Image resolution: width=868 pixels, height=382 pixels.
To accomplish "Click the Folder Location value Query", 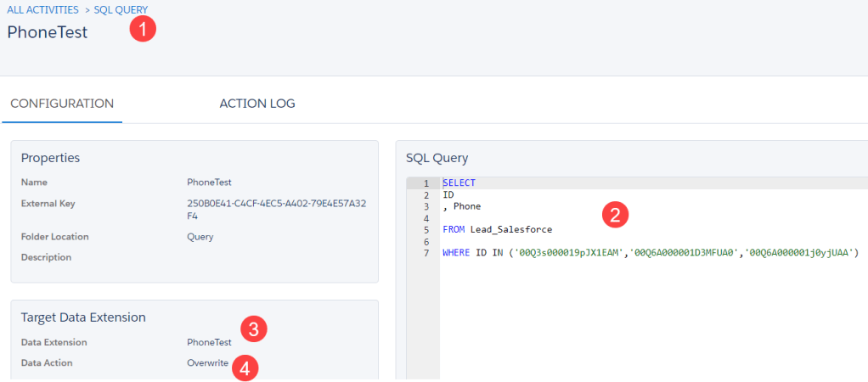I will click(x=200, y=237).
